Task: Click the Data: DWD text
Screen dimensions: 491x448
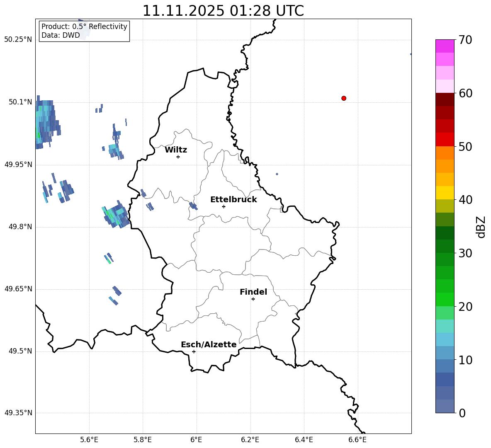Action: click(61, 35)
